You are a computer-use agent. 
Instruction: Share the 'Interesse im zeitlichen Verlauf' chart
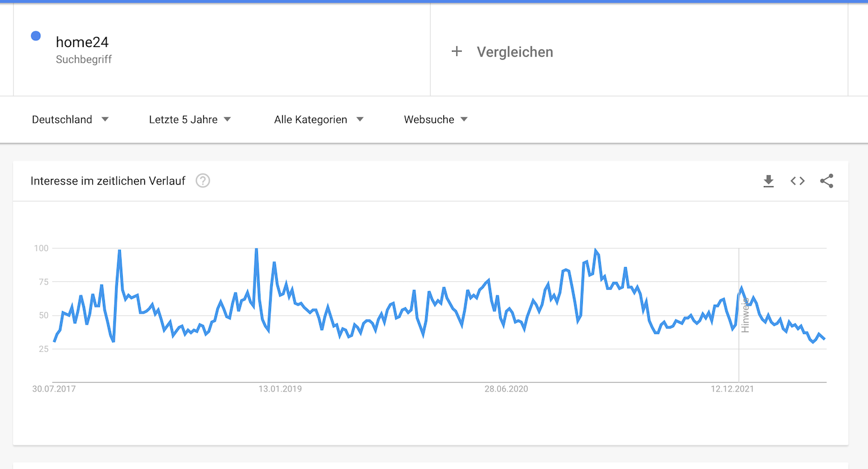pos(826,181)
